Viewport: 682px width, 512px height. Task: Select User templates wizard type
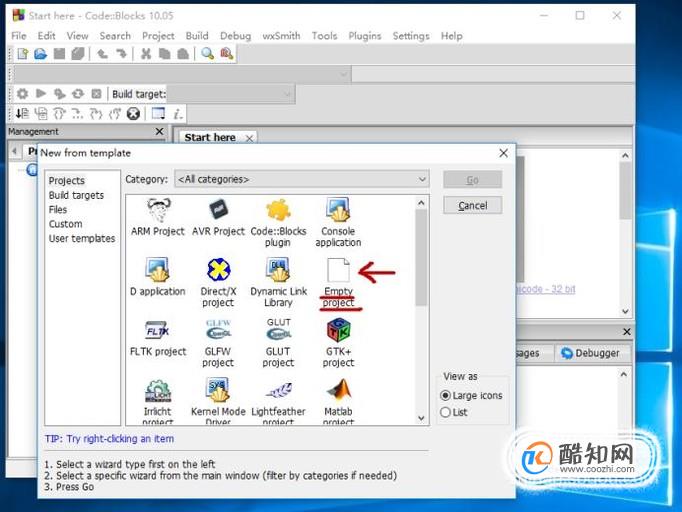82,238
